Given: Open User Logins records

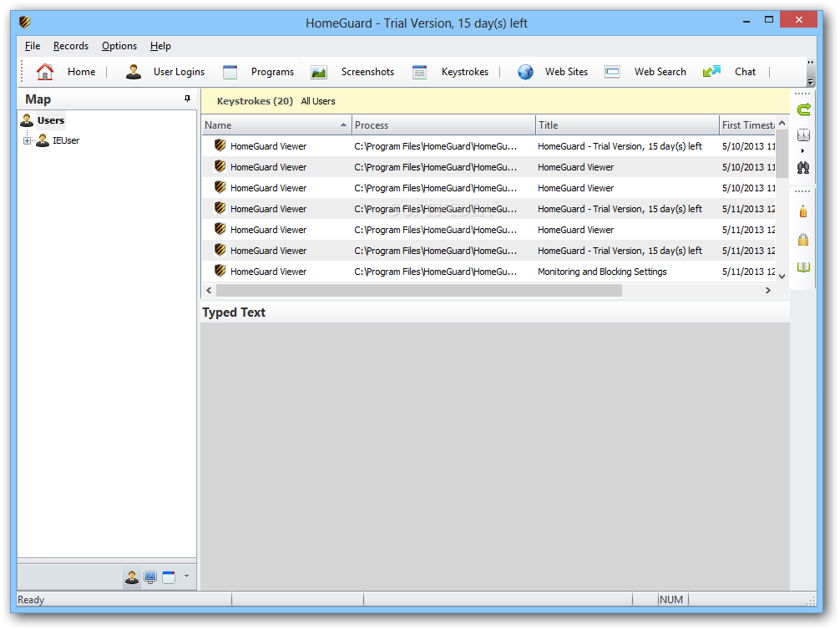Looking at the screenshot, I should 179,72.
